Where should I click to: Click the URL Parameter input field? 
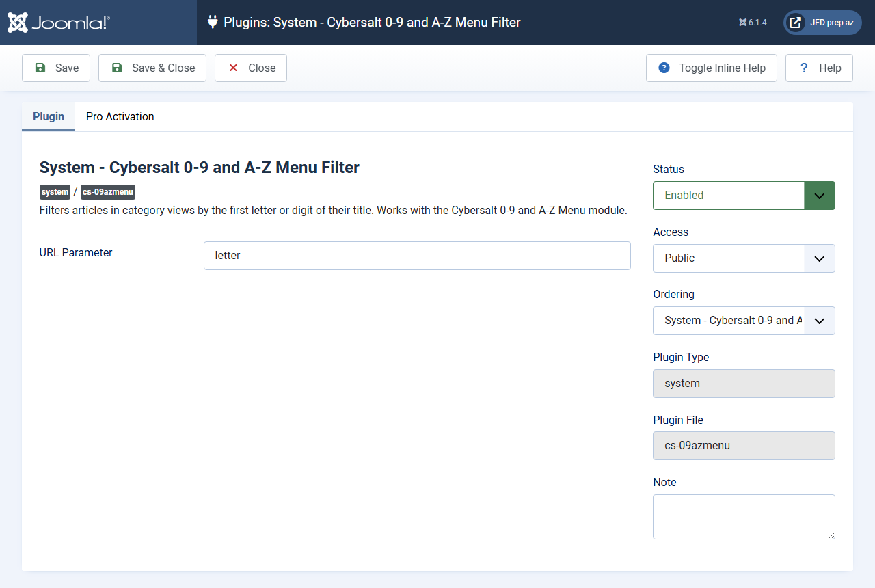tap(417, 256)
